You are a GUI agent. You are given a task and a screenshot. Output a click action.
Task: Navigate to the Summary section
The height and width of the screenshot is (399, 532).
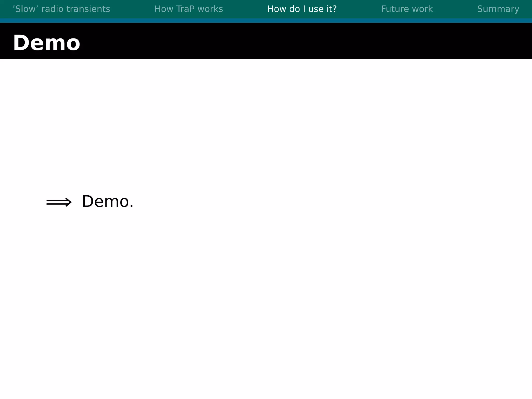[498, 9]
